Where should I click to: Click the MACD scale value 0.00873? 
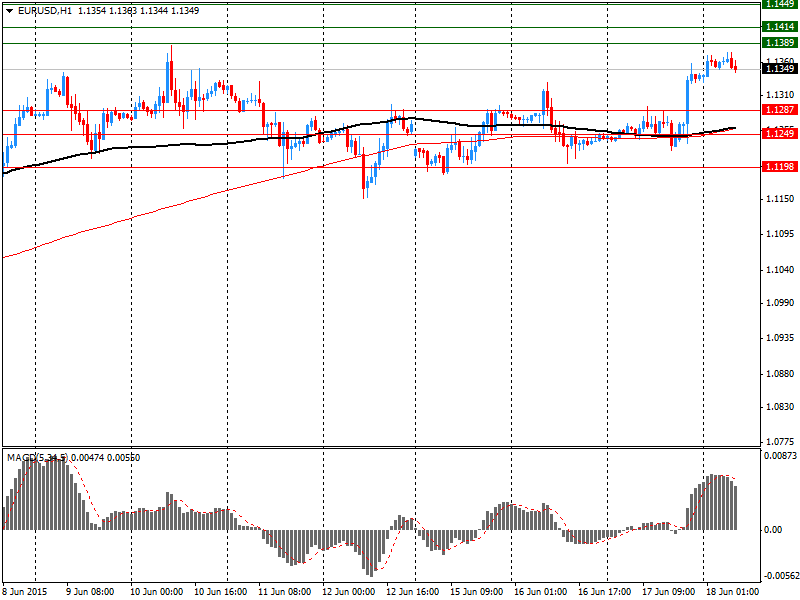[780, 455]
